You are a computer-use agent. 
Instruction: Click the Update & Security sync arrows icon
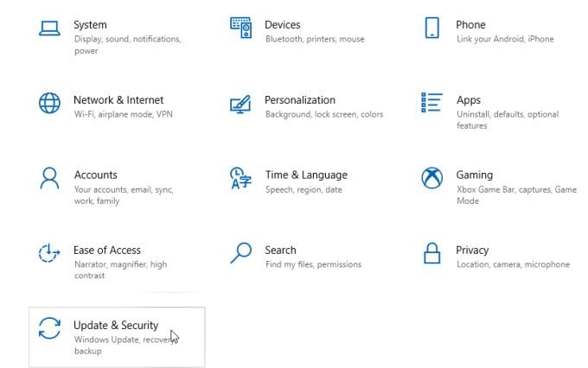(50, 328)
